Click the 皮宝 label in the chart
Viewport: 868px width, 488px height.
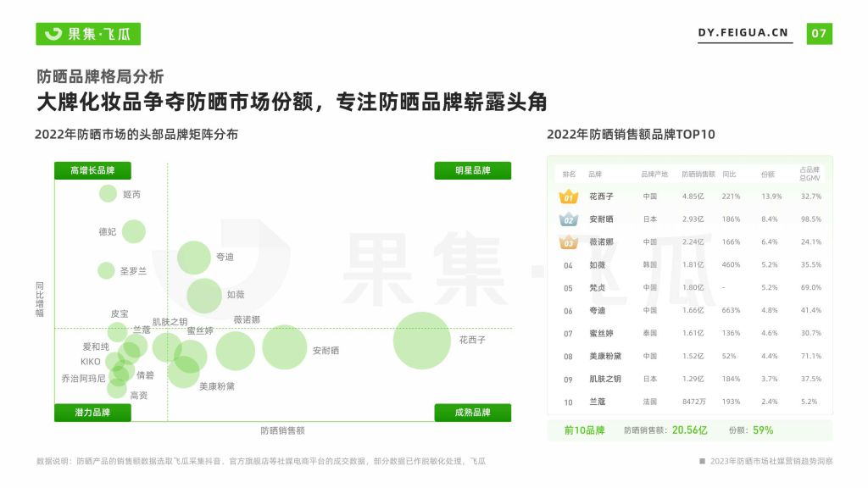point(120,313)
